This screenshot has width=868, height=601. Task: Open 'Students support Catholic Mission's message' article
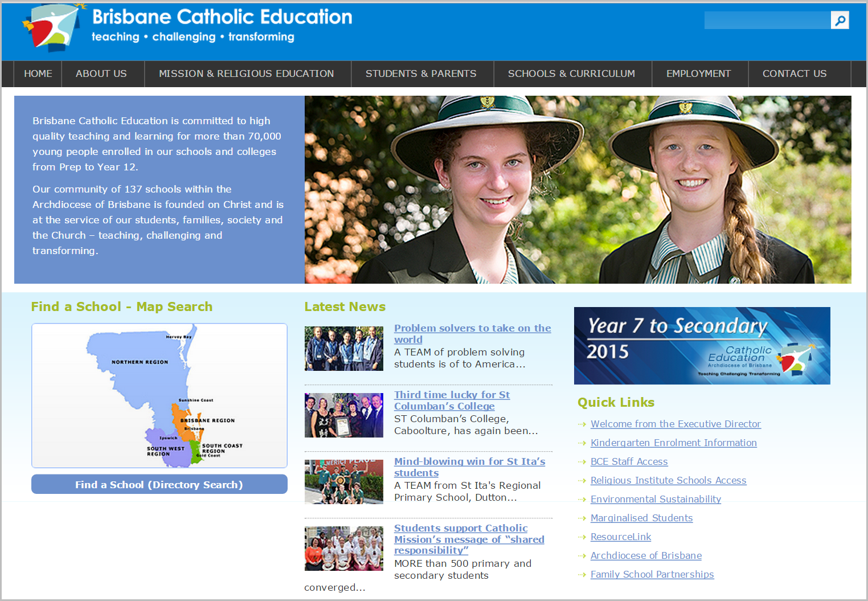(x=469, y=539)
